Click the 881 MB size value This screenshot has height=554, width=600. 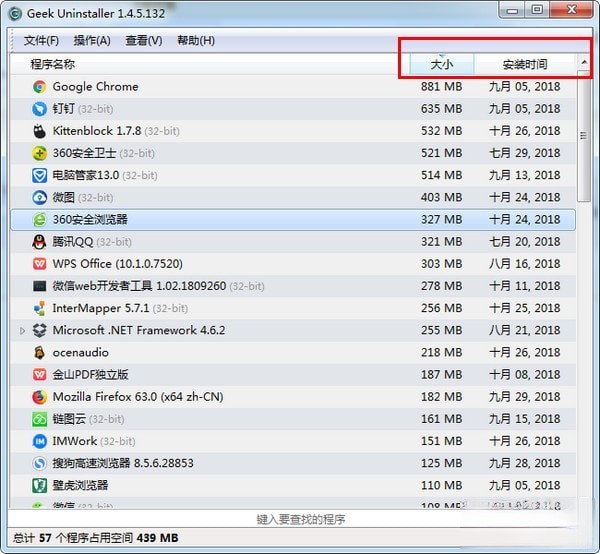442,87
